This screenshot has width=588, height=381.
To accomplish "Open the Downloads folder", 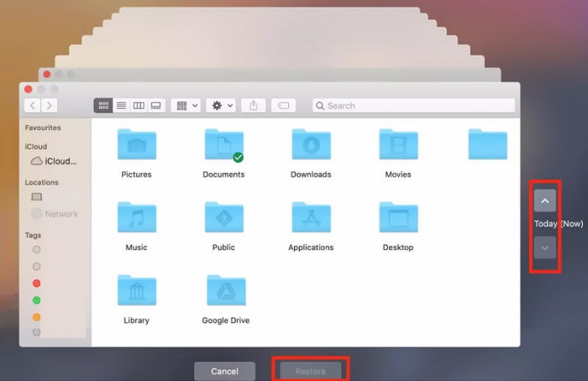I will pyautogui.click(x=311, y=145).
